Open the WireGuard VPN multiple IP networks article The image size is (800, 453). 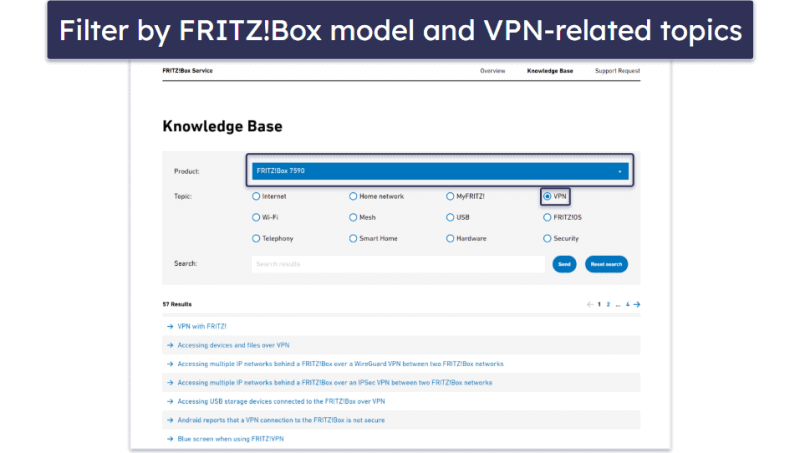pyautogui.click(x=340, y=364)
